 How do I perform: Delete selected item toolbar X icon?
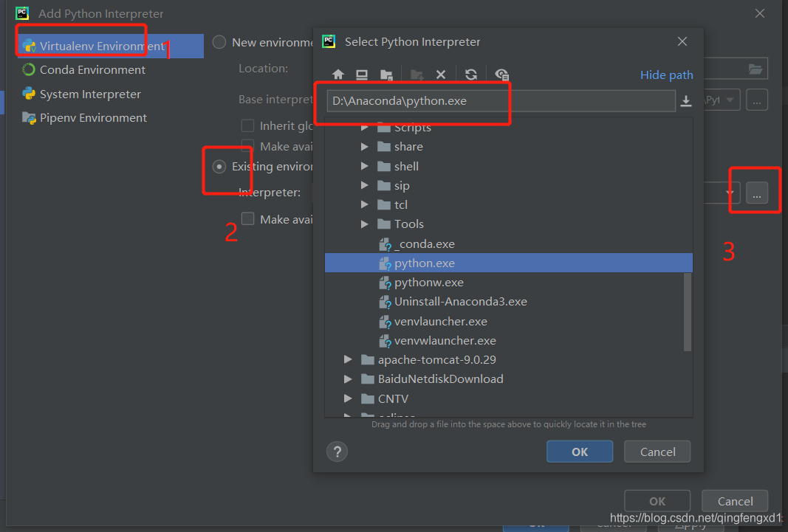pyautogui.click(x=441, y=75)
